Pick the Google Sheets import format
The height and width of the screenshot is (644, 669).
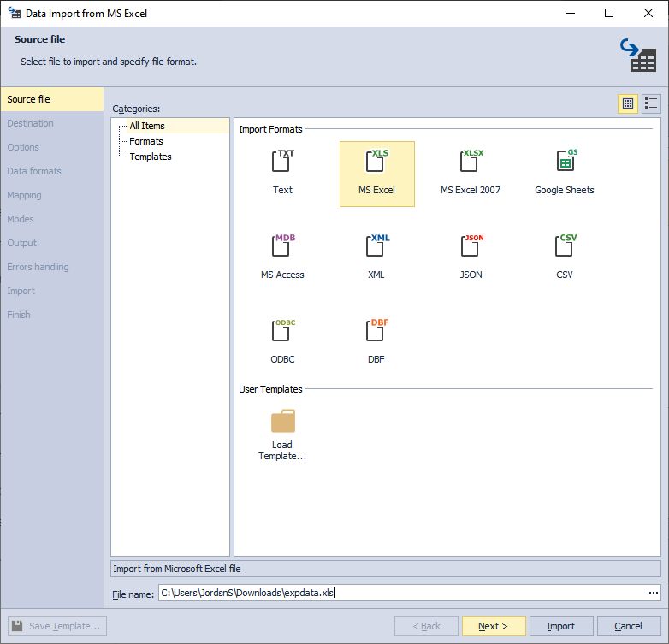pyautogui.click(x=565, y=174)
